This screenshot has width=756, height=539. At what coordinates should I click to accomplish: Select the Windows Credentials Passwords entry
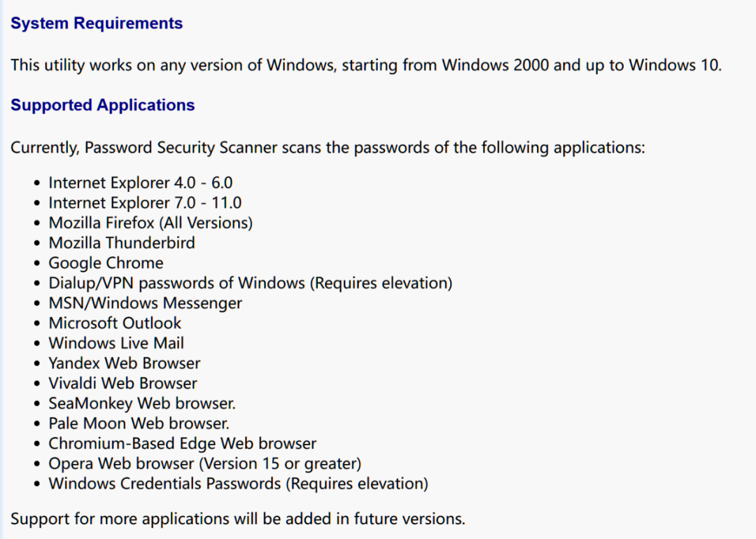238,484
